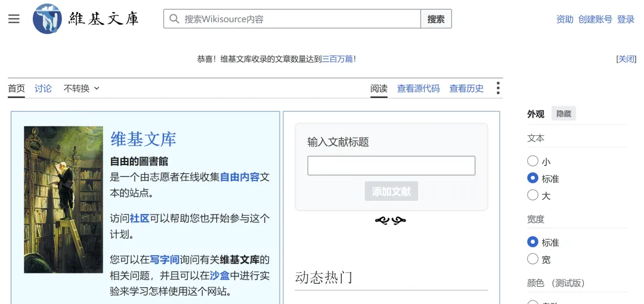Click the 自由的圖書館 subtitle text
The image size is (644, 304).
point(139,162)
